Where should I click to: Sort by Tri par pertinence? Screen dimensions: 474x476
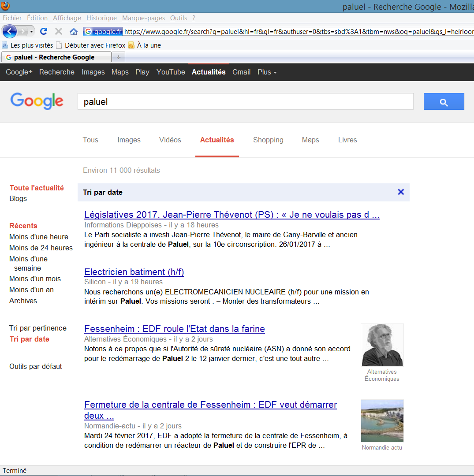coord(37,328)
